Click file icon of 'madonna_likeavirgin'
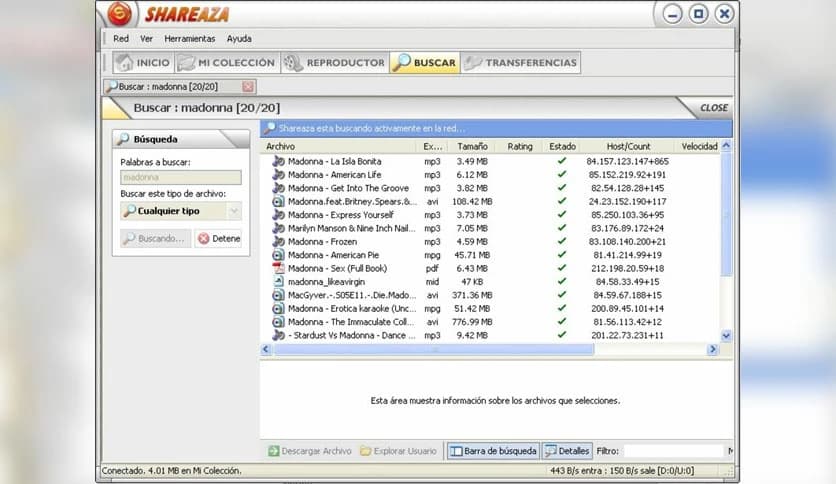 (278, 281)
